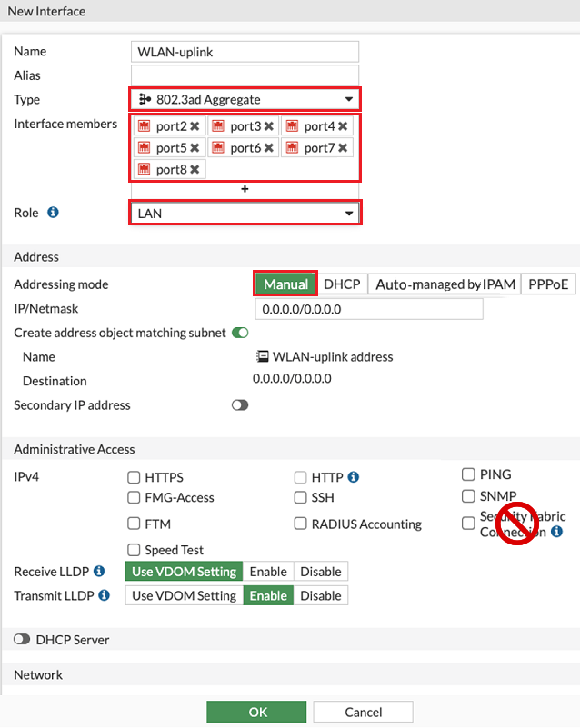Click the IP/Netmask input field

[368, 309]
